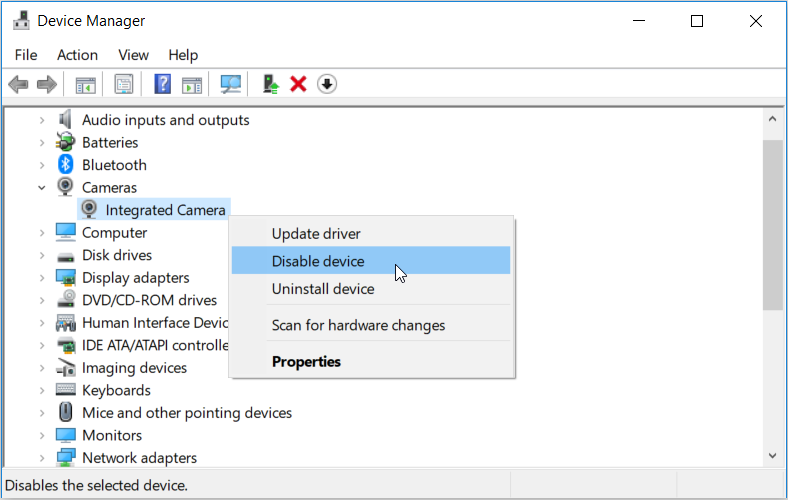Click the Integrated Camera device icon
This screenshot has width=788, height=500.
[x=89, y=210]
